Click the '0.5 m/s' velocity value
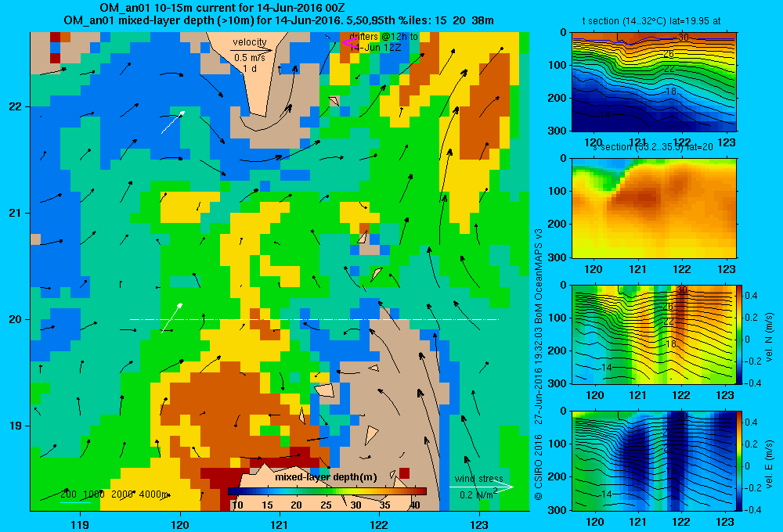This screenshot has height=532, width=783. tap(250, 58)
